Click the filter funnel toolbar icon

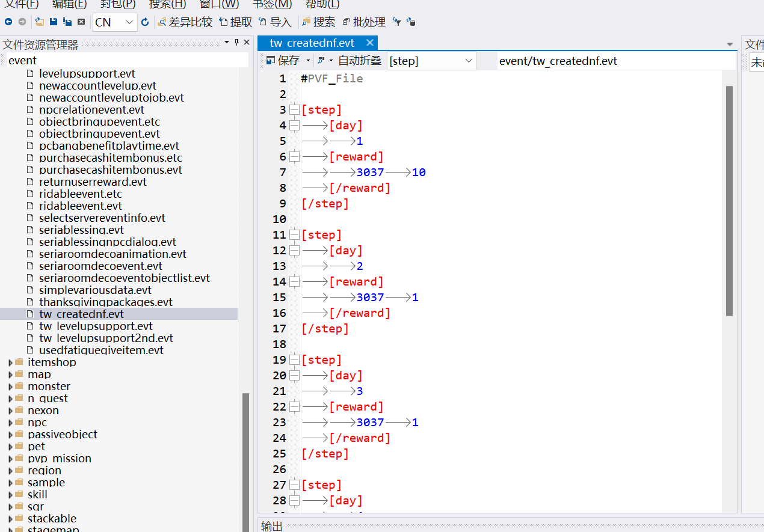397,22
